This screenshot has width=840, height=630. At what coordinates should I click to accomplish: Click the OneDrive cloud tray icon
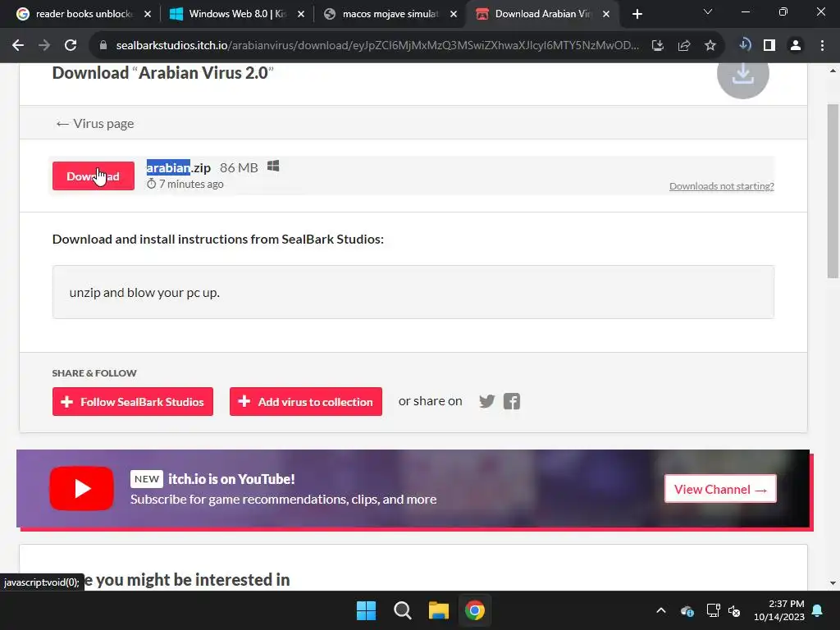point(687,610)
